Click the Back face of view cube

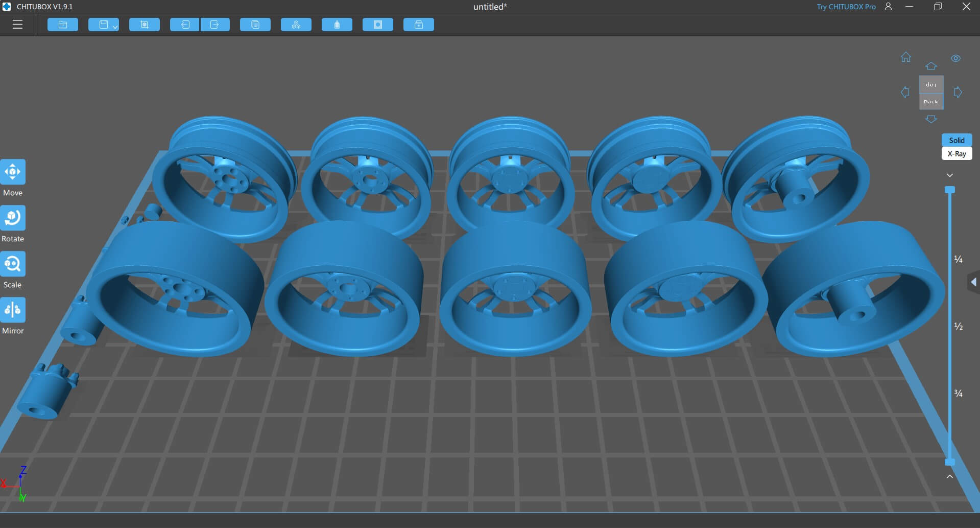point(931,102)
